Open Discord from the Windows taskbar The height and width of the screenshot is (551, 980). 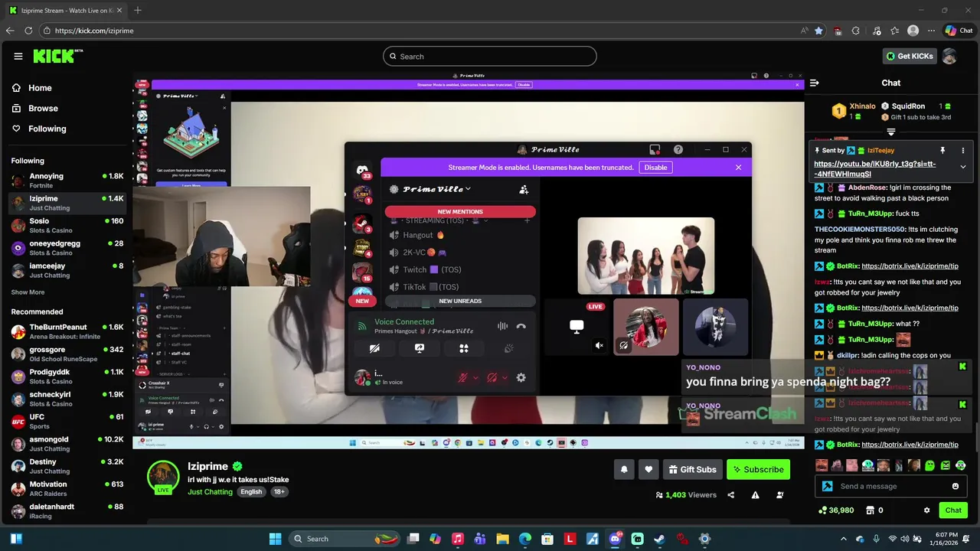pyautogui.click(x=615, y=539)
